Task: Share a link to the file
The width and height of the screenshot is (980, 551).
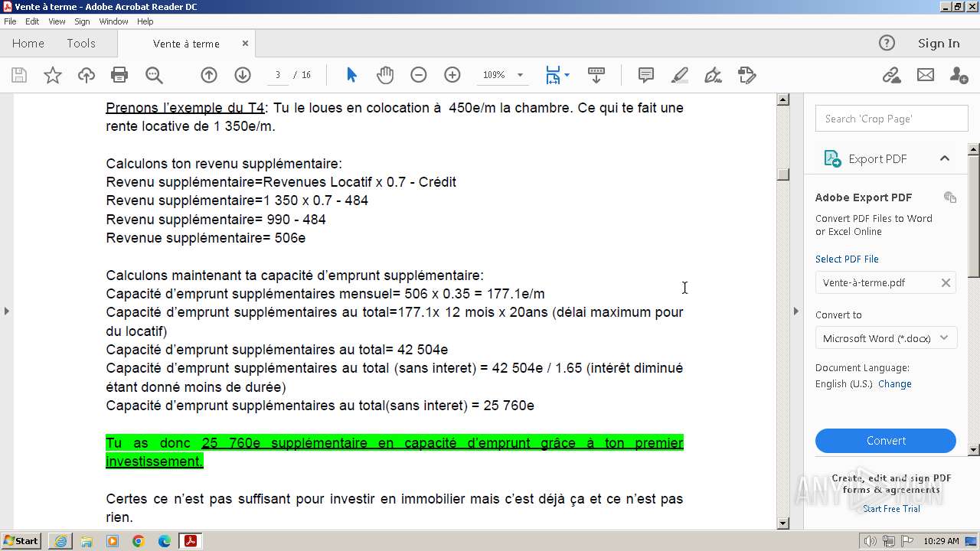Action: [891, 75]
